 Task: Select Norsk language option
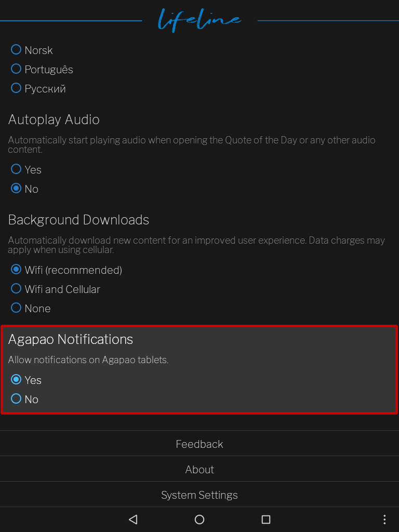[x=32, y=50]
